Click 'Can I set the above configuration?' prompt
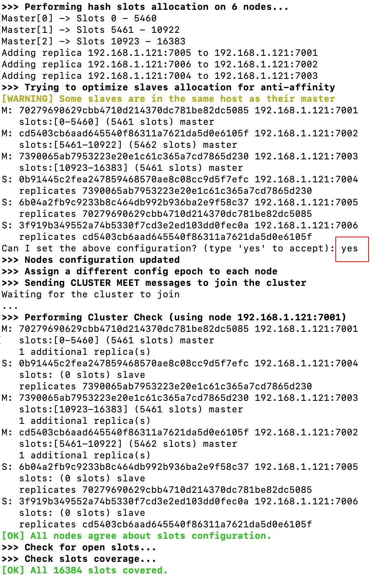The height and width of the screenshot is (575, 392). (168, 248)
